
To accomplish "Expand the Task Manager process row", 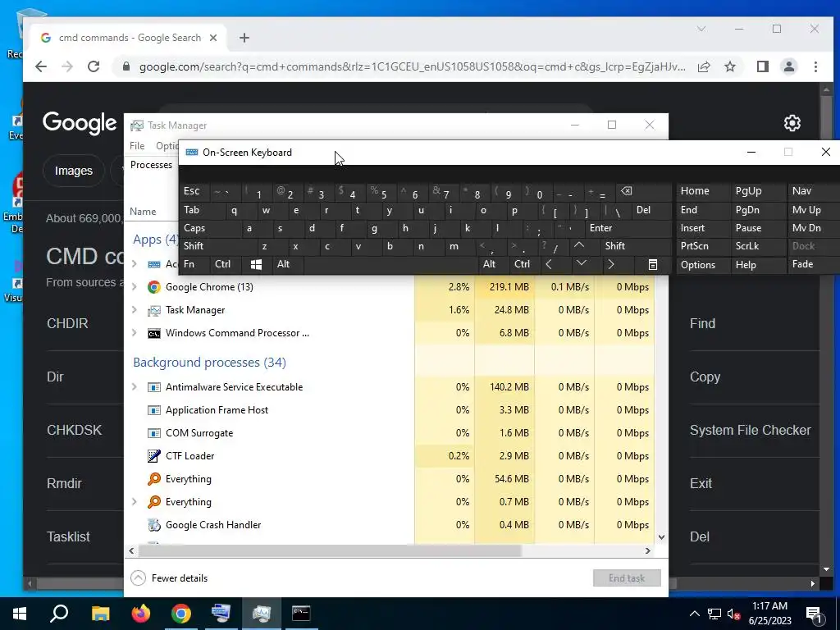I will click(x=135, y=310).
